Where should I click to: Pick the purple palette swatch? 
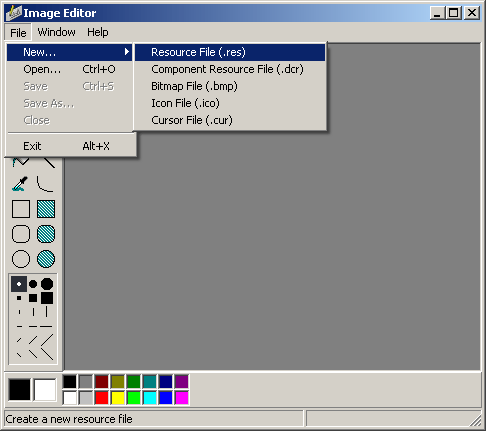tap(182, 382)
